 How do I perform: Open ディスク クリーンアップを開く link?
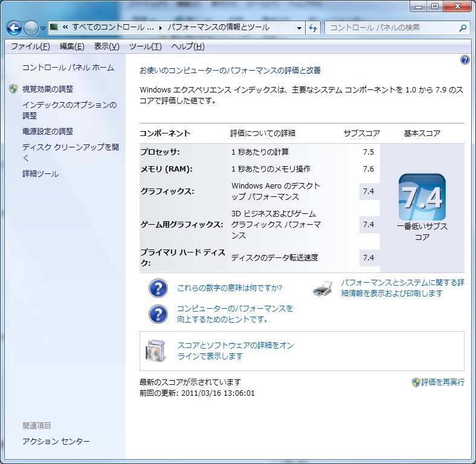tap(71, 152)
